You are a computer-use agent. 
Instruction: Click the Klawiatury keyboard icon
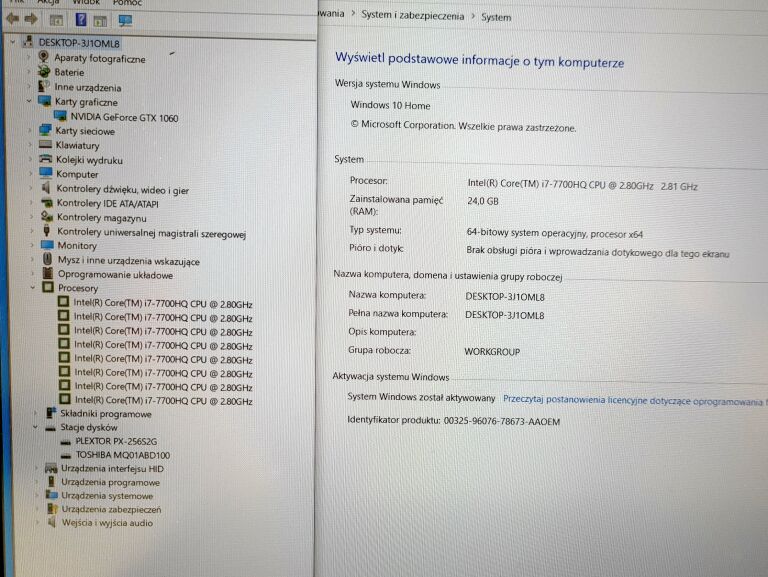pyautogui.click(x=46, y=144)
